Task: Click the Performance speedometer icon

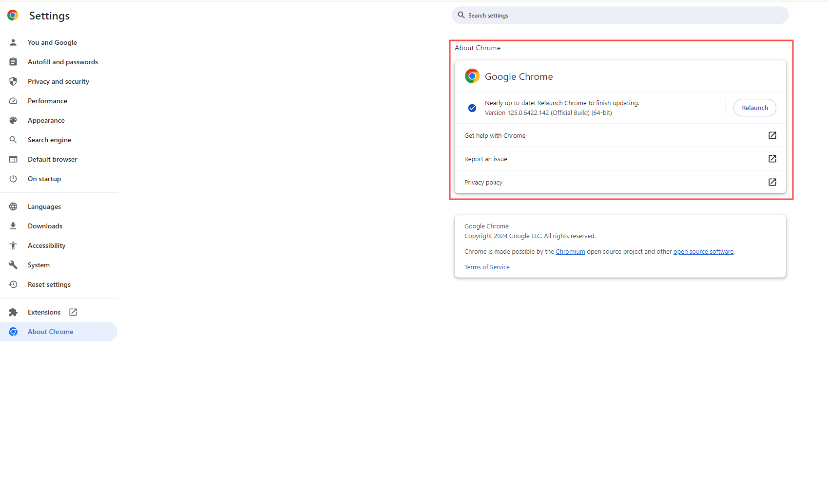Action: 13,101
